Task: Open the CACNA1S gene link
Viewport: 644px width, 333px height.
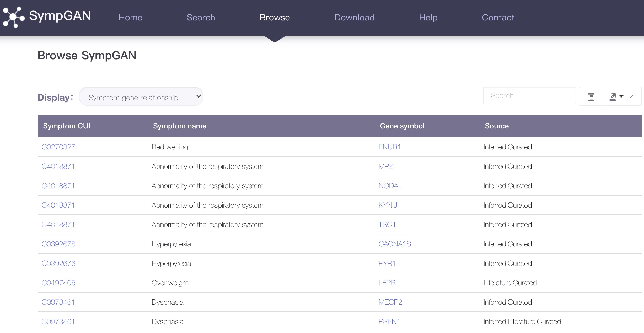Action: tap(395, 244)
